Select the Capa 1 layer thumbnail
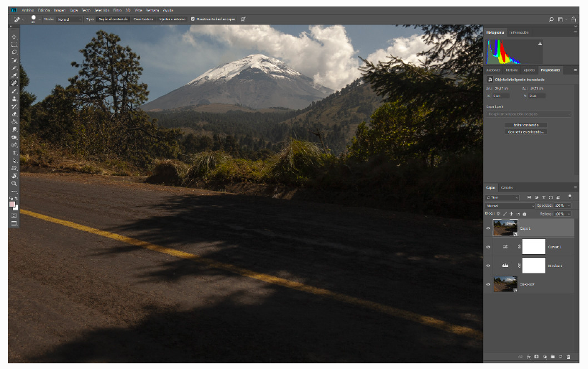Screen dimensions: 588x369 (505, 228)
